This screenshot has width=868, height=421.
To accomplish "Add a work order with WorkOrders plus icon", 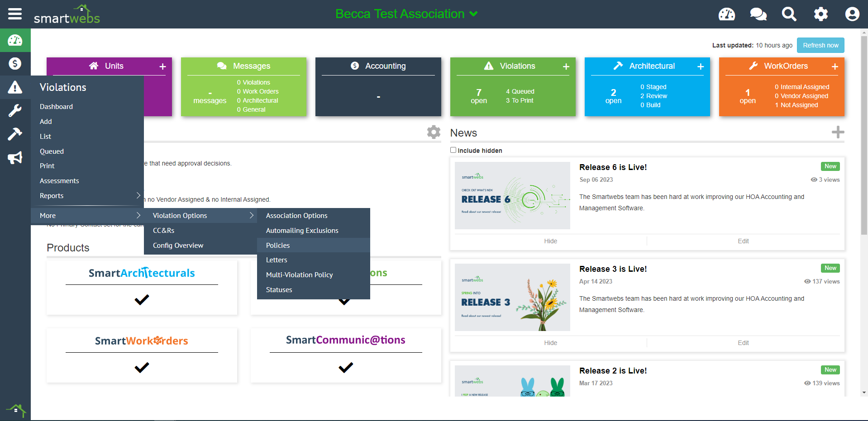I will [835, 66].
